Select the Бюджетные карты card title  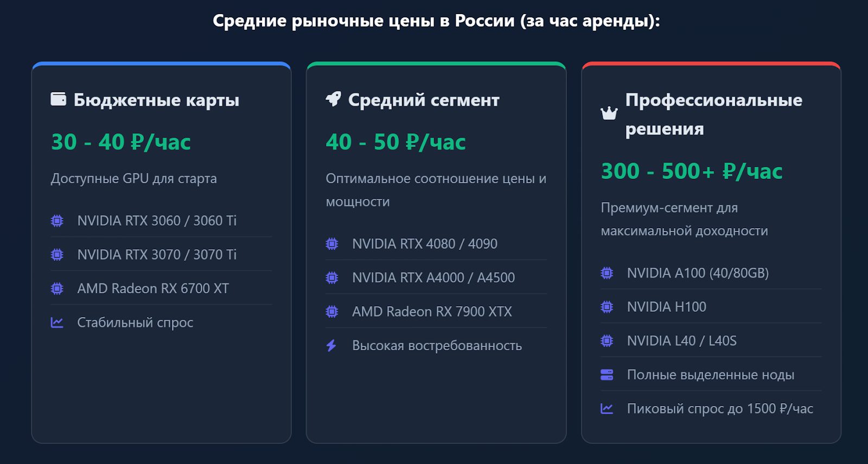click(156, 100)
